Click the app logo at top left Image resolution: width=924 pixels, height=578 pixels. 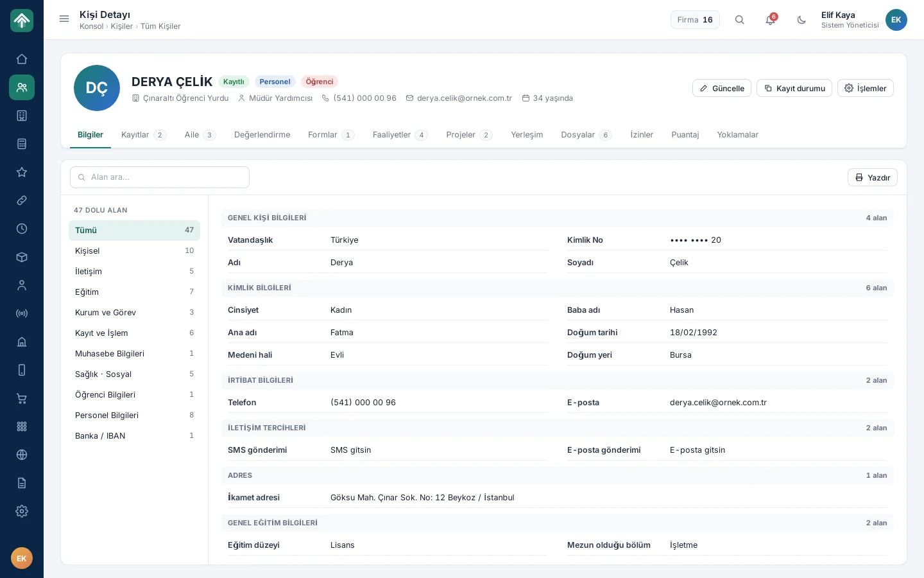[22, 21]
